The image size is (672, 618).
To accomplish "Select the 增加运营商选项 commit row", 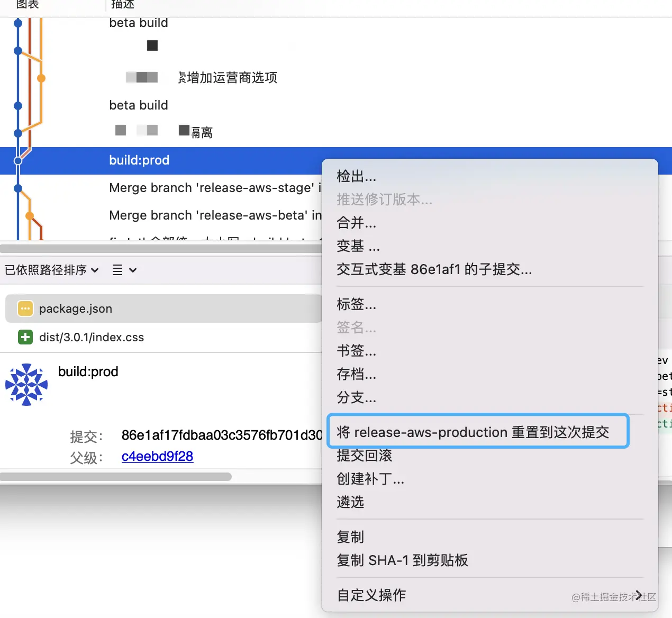I will (228, 78).
